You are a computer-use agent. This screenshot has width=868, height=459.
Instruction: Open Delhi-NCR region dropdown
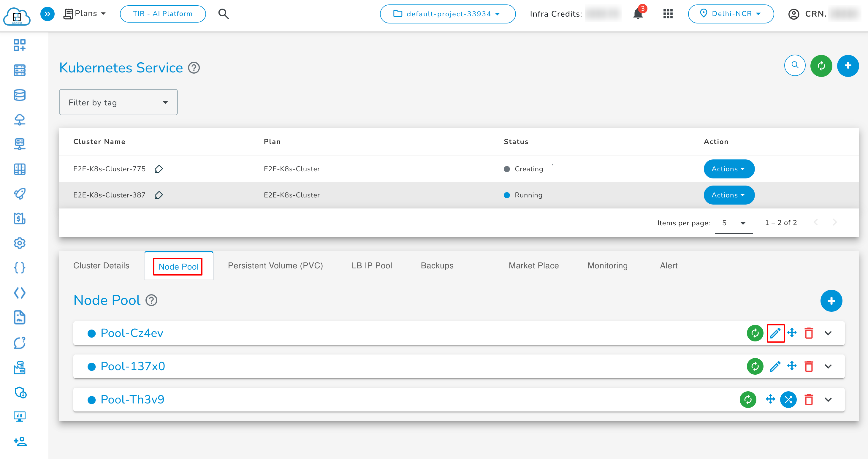pos(731,14)
